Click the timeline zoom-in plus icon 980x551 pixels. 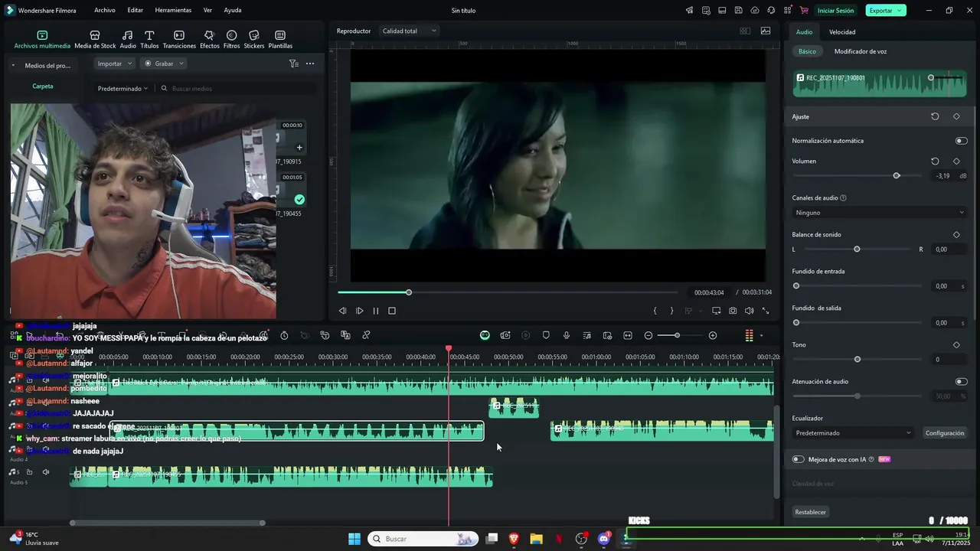[x=713, y=335]
